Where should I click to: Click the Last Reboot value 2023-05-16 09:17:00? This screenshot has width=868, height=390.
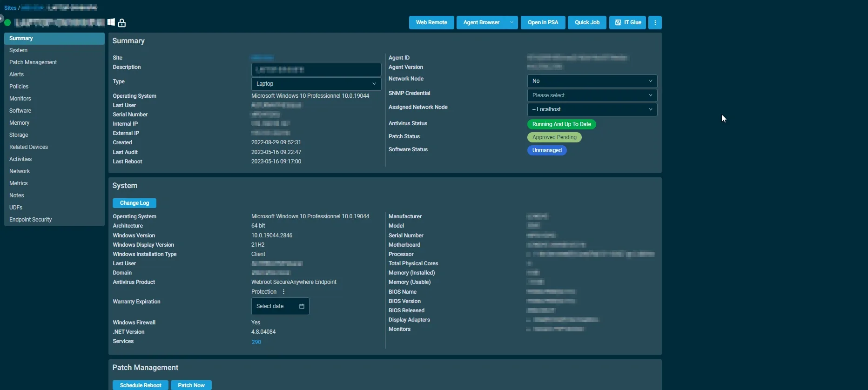(276, 161)
